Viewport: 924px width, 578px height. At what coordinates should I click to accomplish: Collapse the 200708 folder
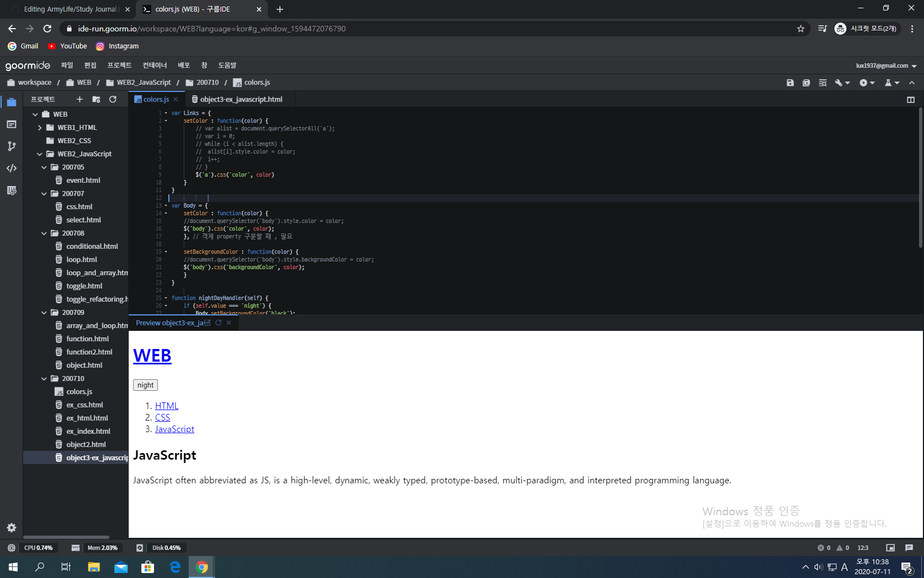pyautogui.click(x=44, y=233)
